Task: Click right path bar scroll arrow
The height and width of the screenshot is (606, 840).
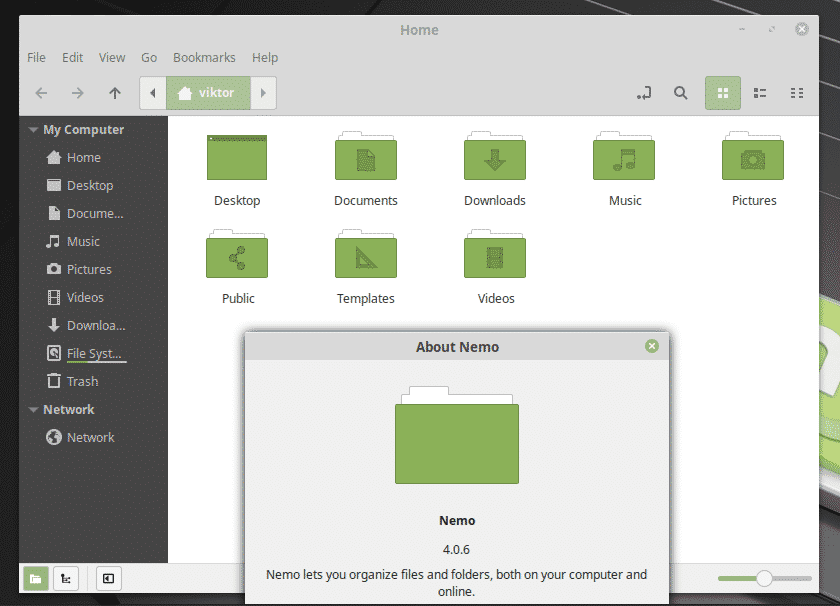Action: pyautogui.click(x=263, y=93)
